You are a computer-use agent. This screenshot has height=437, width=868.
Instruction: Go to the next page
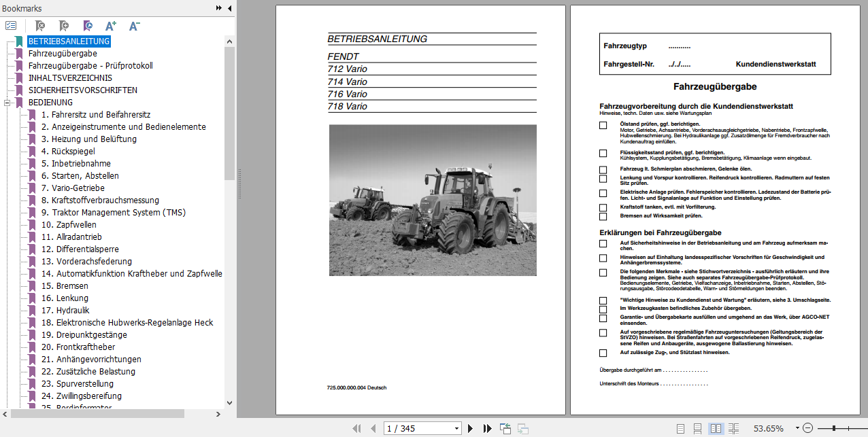(470, 428)
